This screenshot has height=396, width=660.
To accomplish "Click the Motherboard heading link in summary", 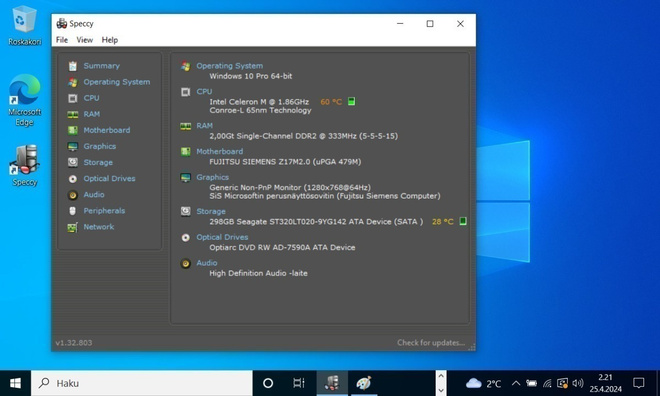I will (219, 151).
